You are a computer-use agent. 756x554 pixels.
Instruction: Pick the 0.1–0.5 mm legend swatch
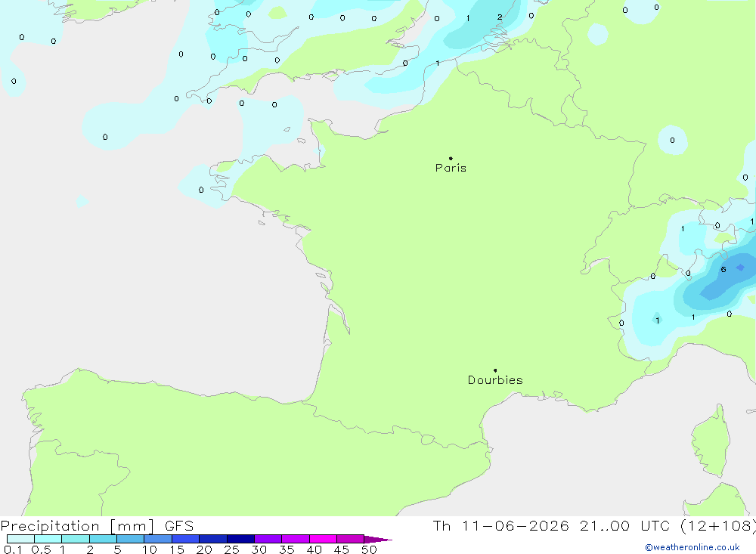click(x=20, y=539)
